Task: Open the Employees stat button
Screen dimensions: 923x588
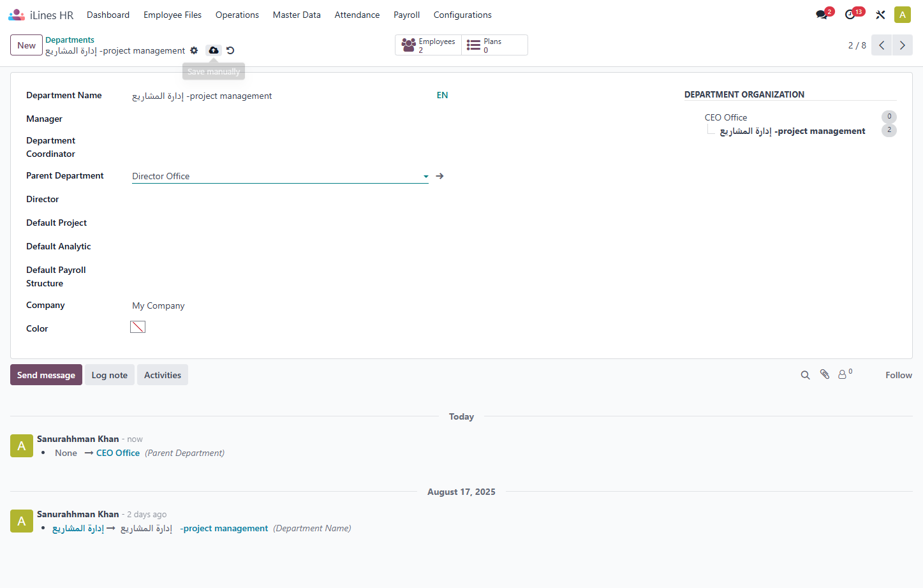Action: point(429,45)
